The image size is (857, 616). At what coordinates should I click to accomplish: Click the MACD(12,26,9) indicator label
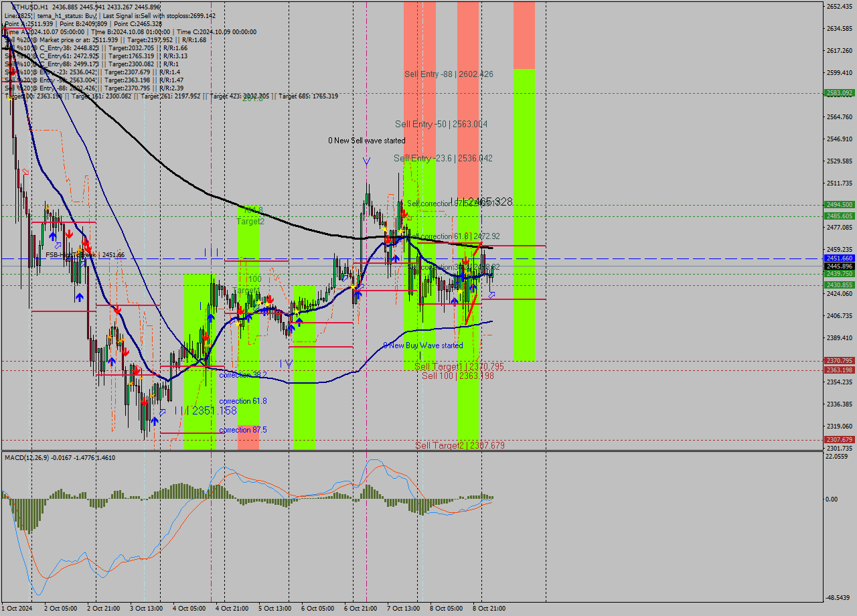point(60,457)
